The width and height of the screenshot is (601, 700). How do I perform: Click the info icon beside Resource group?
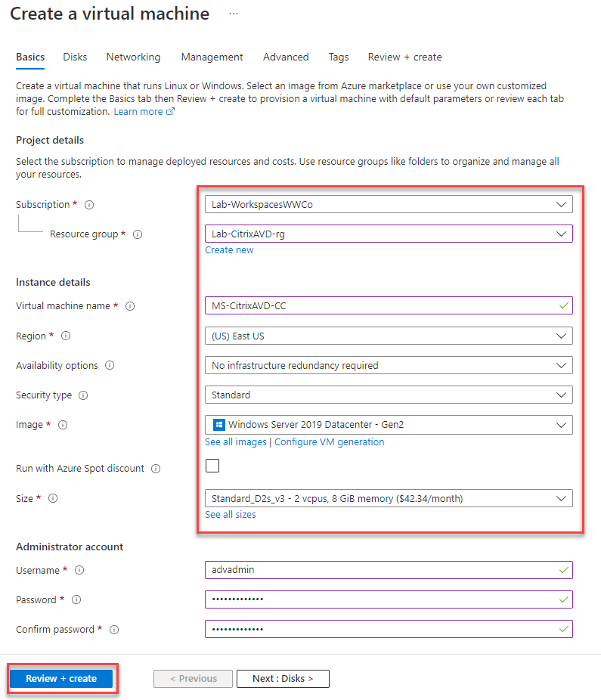[x=138, y=235]
